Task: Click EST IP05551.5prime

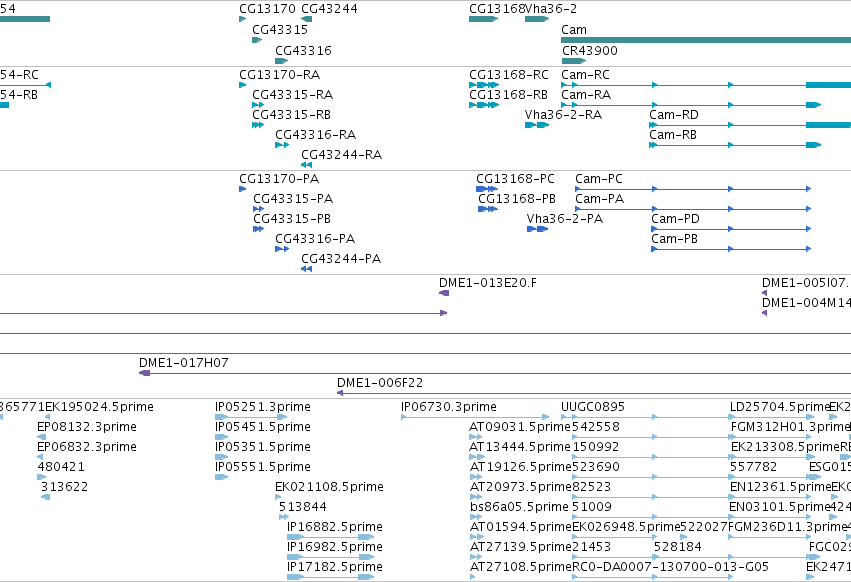Action: pos(263,467)
